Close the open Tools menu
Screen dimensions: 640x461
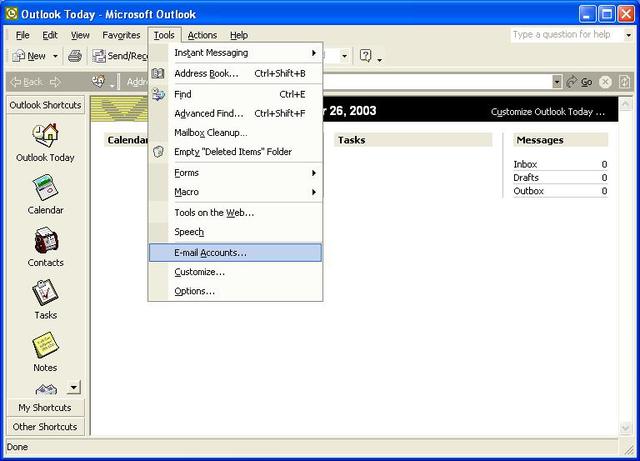point(164,35)
